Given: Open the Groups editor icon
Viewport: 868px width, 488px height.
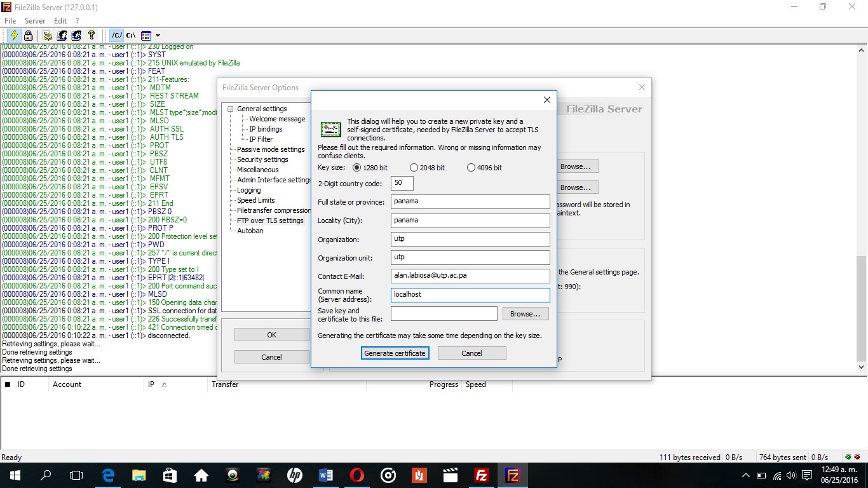Looking at the screenshot, I should [76, 35].
